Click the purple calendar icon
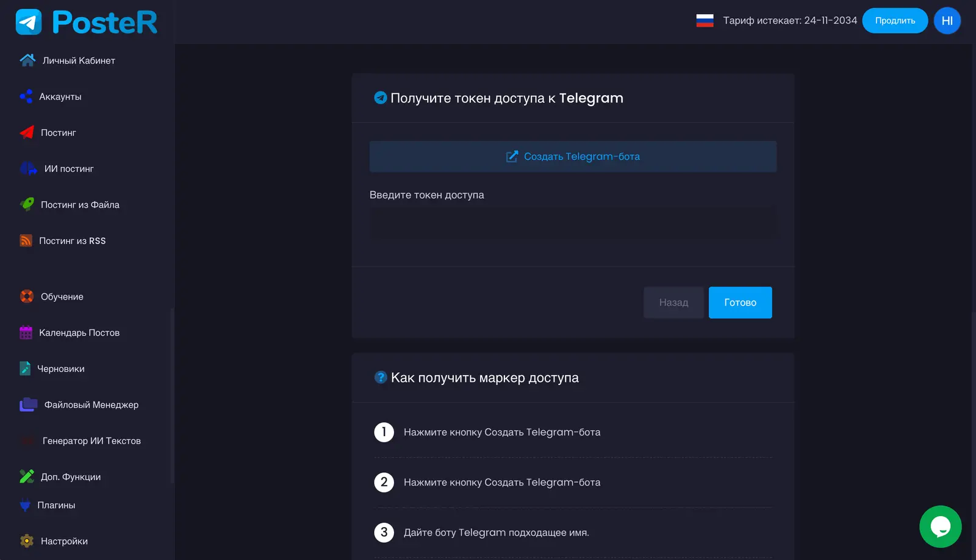Viewport: 976px width, 560px height. click(26, 332)
